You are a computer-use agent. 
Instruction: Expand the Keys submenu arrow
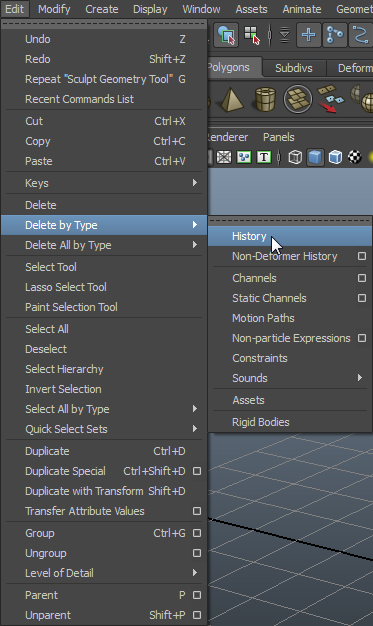tap(195, 182)
